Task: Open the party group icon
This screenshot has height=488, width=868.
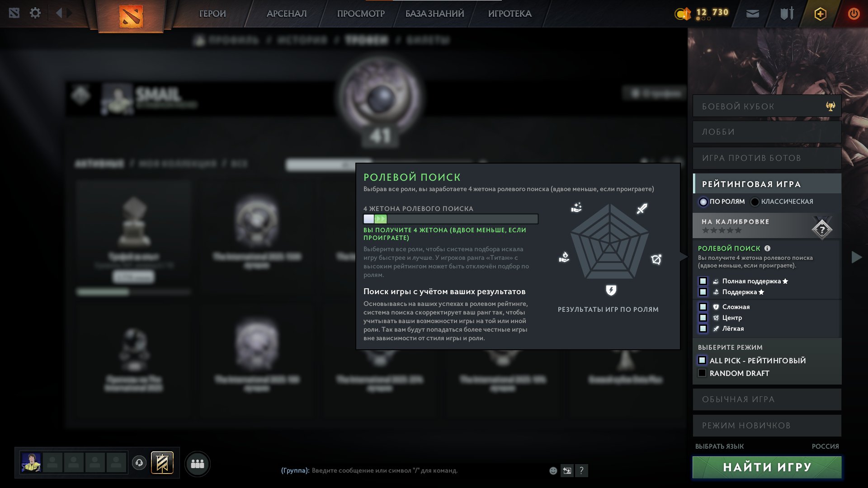Action: 198,464
